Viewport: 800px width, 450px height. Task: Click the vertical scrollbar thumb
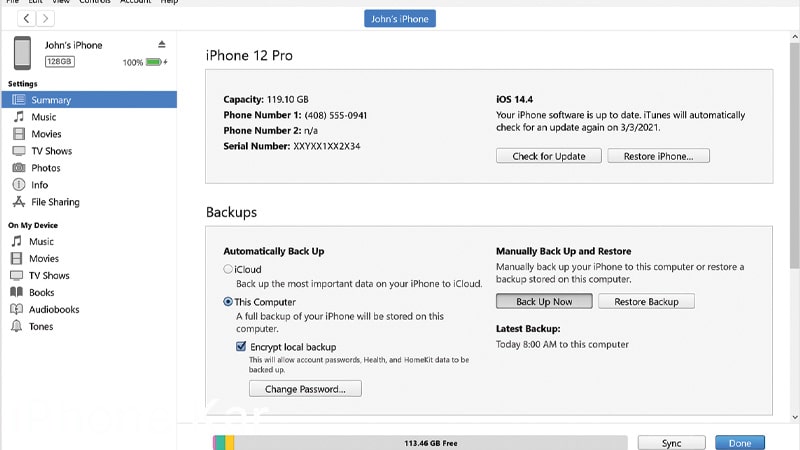(794, 155)
